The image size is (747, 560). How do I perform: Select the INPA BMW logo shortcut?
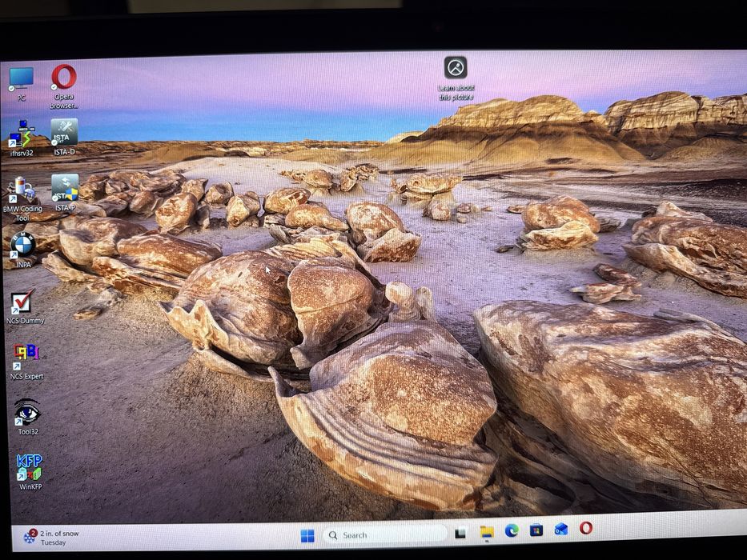[x=23, y=250]
